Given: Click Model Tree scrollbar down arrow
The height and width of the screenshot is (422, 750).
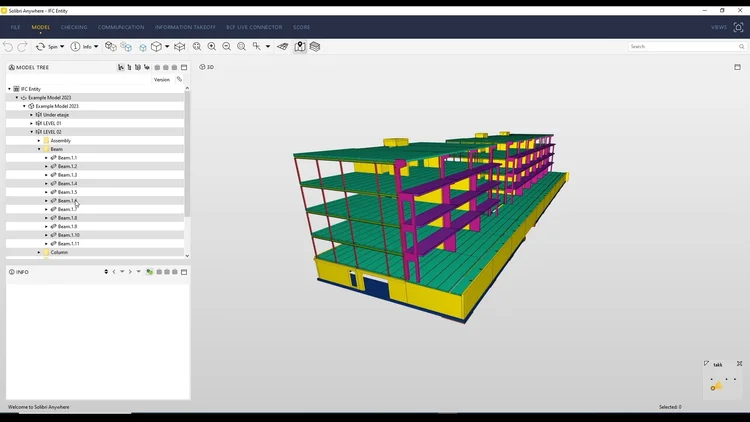Looking at the screenshot, I should tap(187, 256).
